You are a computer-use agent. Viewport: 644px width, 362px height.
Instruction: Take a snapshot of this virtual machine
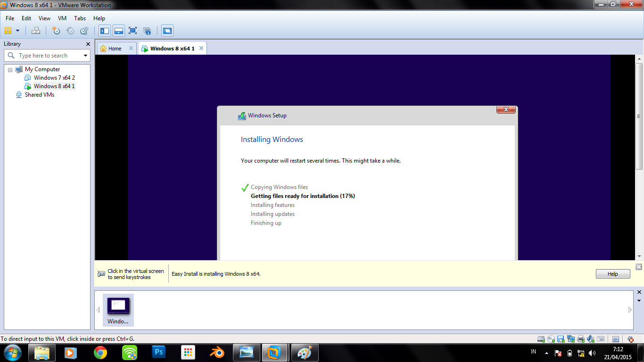tap(56, 31)
